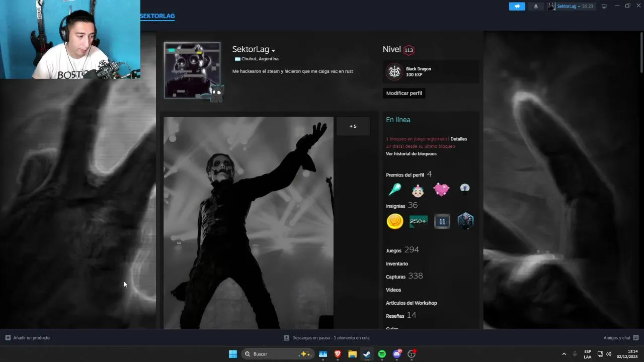644x362 pixels.
Task: Open Discord from the taskbar
Action: tap(397, 354)
